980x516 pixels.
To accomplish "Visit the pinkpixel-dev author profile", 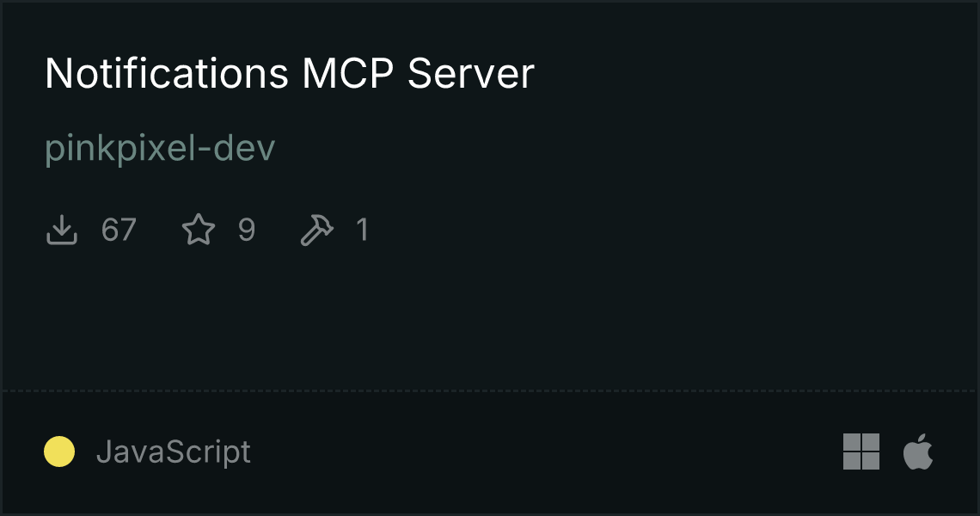I will pos(160,149).
